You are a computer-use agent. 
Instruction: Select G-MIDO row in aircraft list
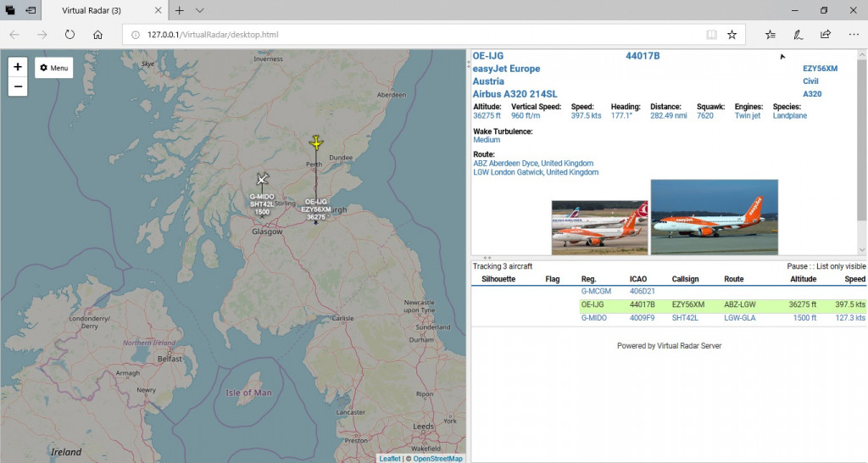click(x=668, y=318)
